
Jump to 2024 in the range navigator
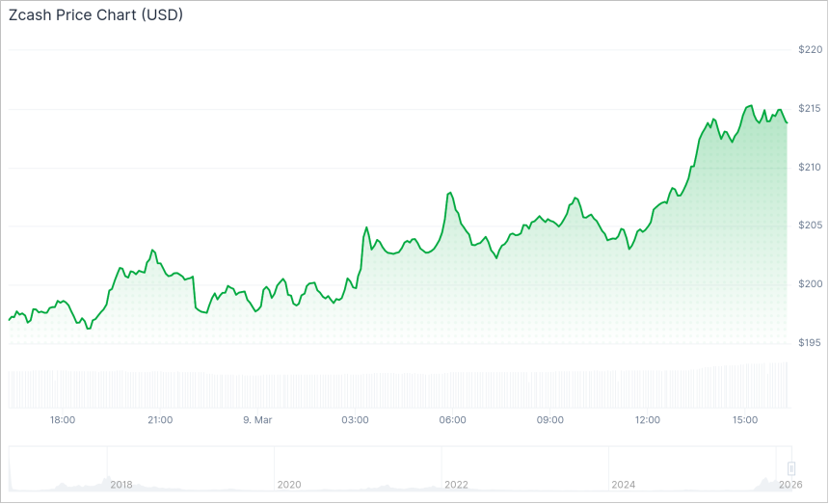coord(624,484)
